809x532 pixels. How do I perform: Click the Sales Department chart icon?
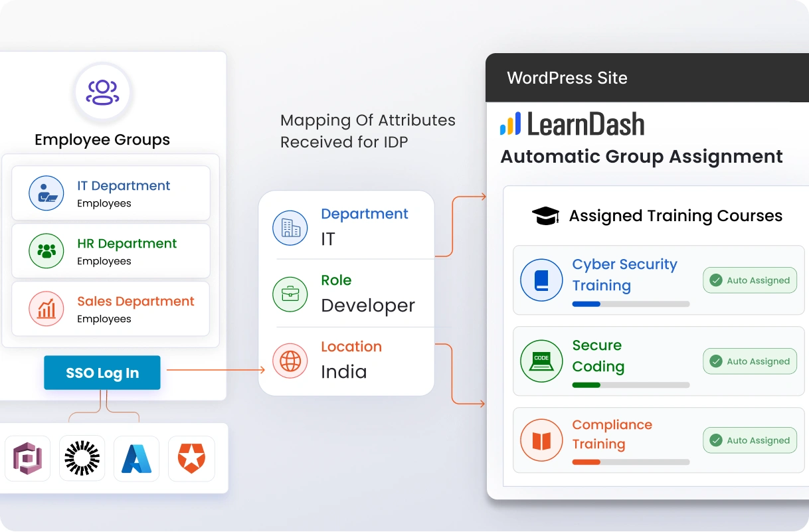(46, 309)
